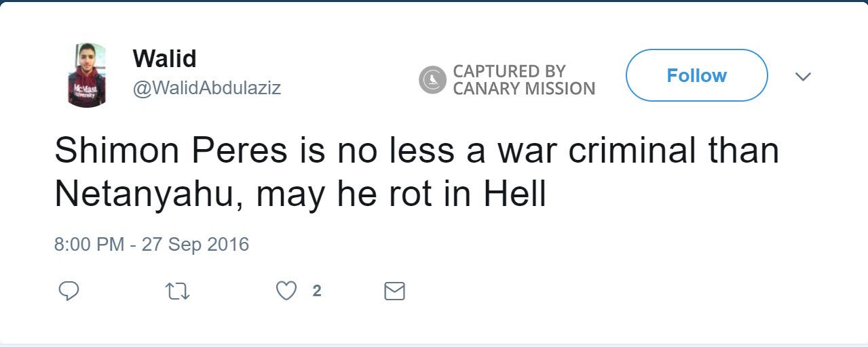Reply to Walid's tweet
Image resolution: width=868 pixels, height=347 pixels.
(x=69, y=291)
